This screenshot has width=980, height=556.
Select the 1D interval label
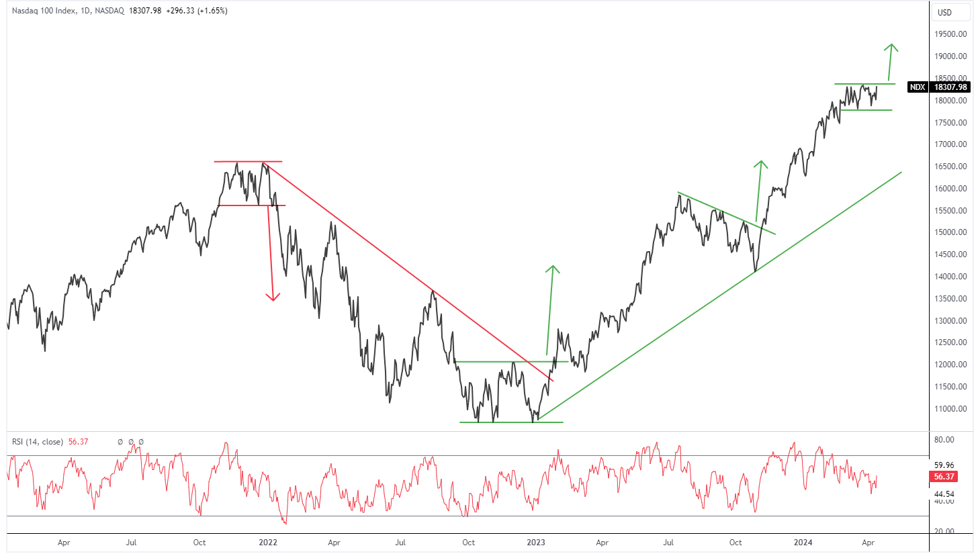point(85,11)
